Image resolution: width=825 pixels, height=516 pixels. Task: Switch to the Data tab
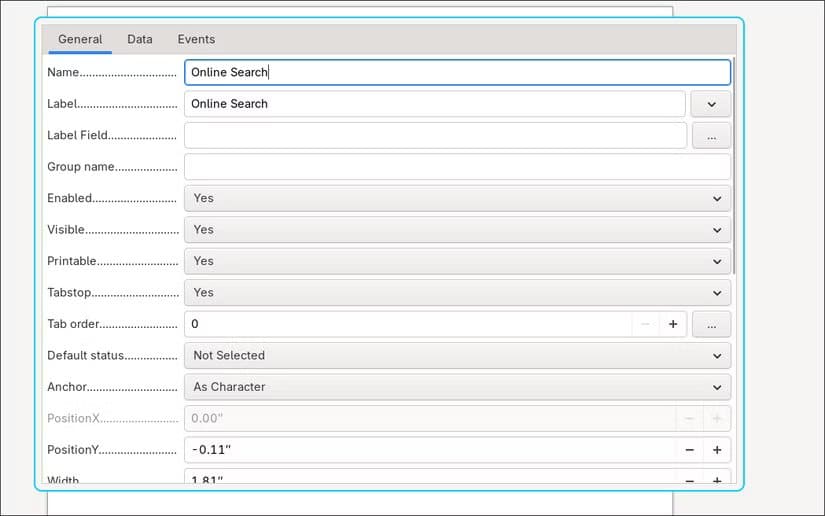click(139, 39)
